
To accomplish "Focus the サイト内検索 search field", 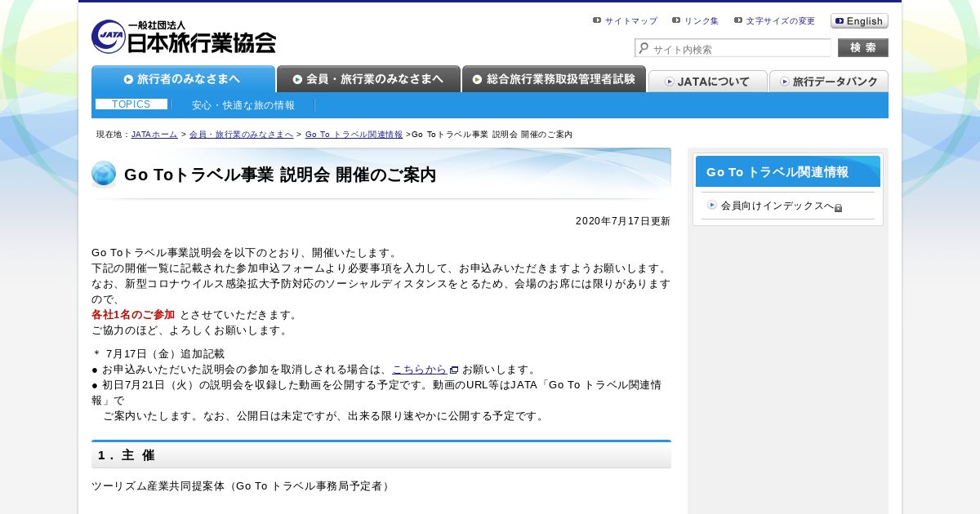I will click(x=733, y=49).
